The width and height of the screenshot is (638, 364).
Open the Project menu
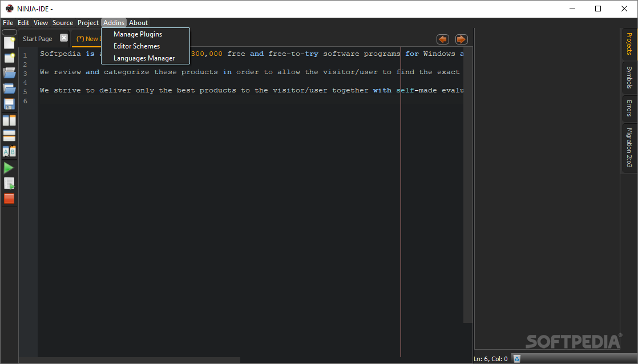tap(88, 23)
